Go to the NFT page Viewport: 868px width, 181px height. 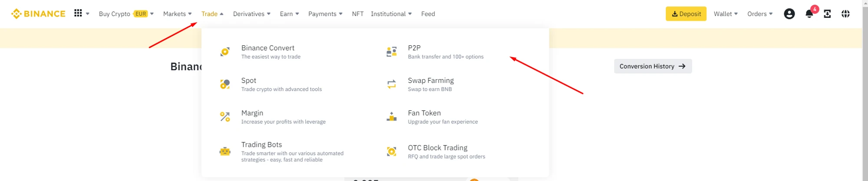point(358,14)
